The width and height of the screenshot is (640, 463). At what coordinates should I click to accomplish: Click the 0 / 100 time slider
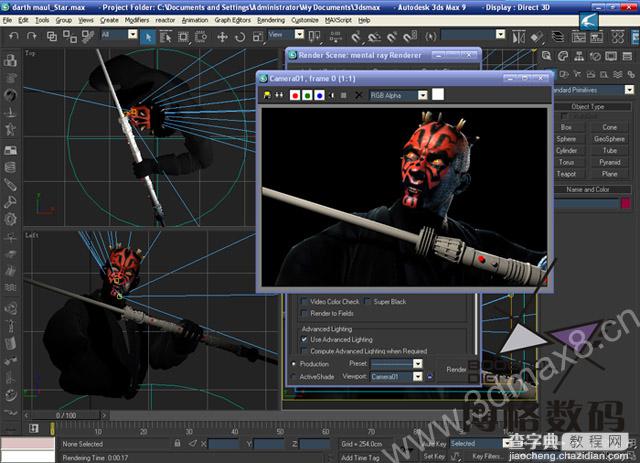(x=66, y=415)
